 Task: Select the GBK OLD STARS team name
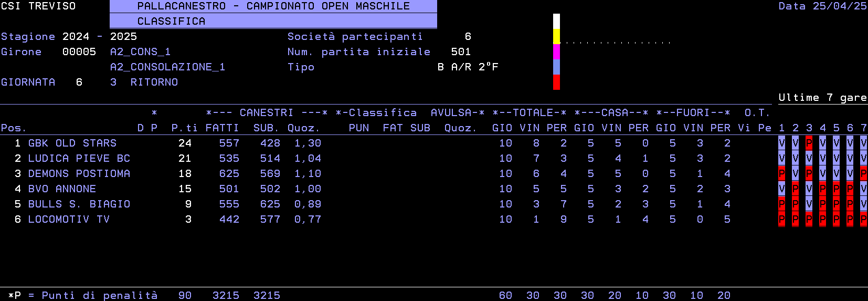(72, 143)
